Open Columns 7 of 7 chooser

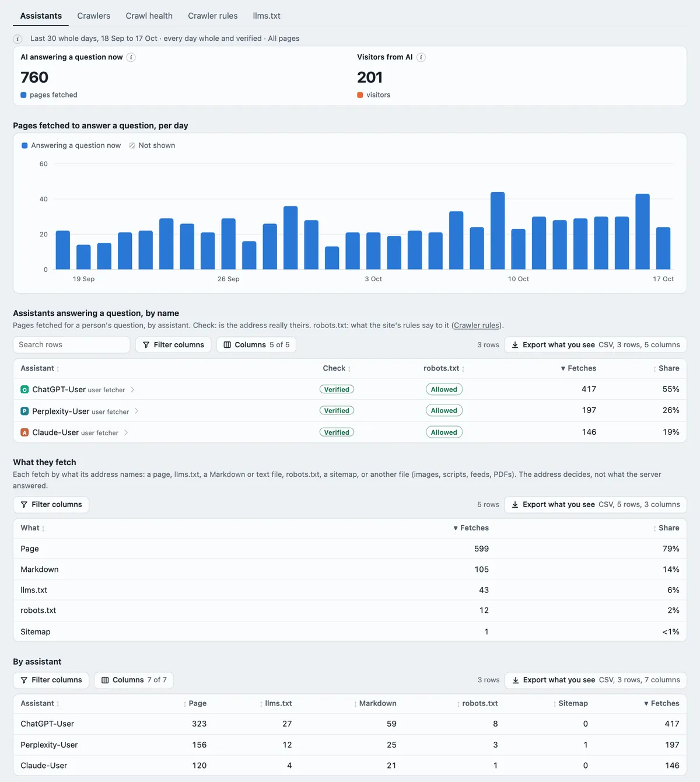134,680
